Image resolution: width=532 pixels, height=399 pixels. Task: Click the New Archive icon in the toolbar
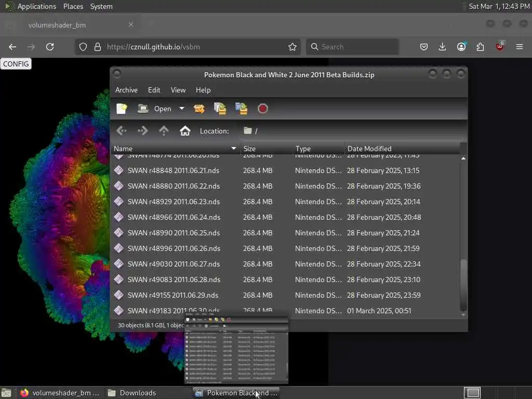(x=122, y=109)
